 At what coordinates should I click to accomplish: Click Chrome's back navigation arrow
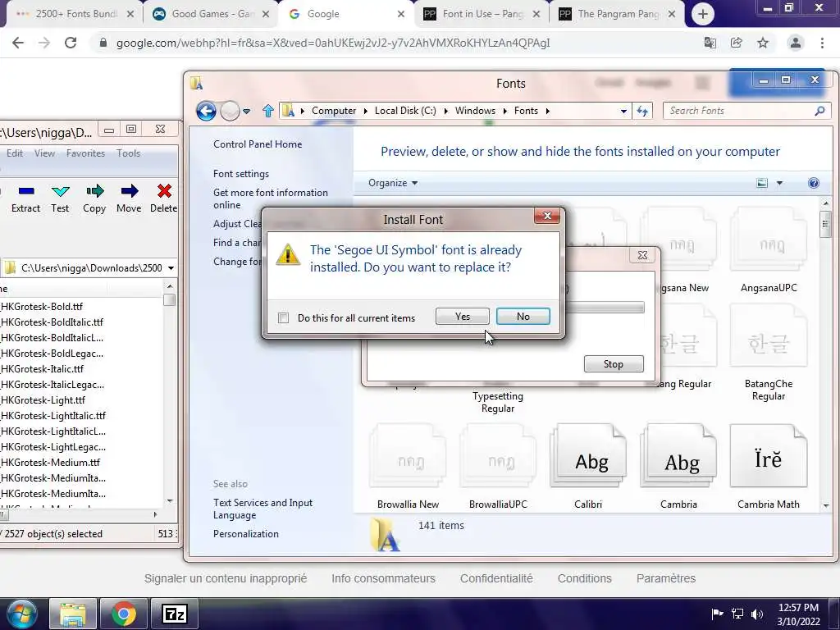pos(18,43)
